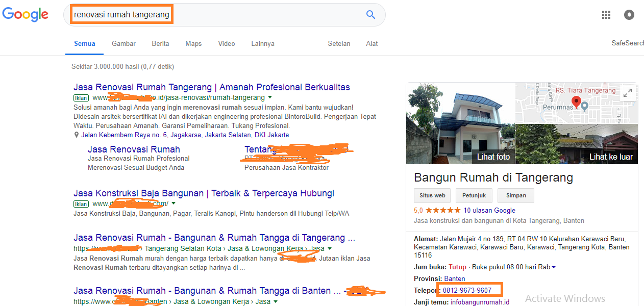Open the account notifications avatar icon

[629, 15]
